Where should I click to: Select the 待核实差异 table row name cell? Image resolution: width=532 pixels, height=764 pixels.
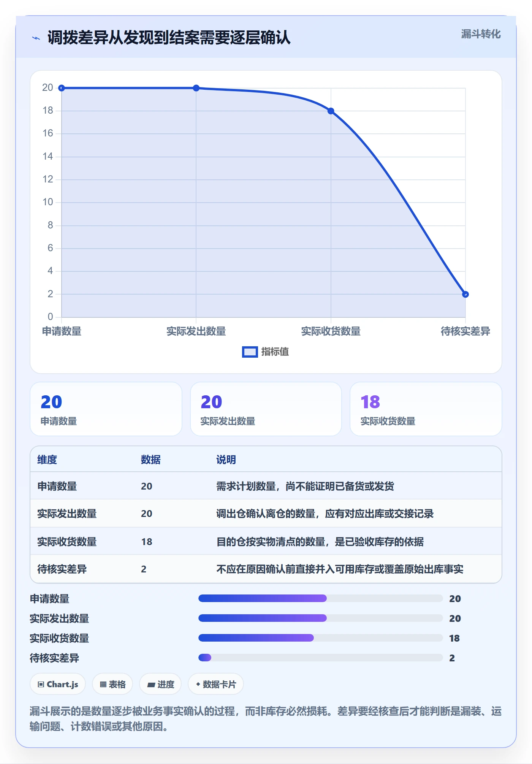tap(62, 569)
